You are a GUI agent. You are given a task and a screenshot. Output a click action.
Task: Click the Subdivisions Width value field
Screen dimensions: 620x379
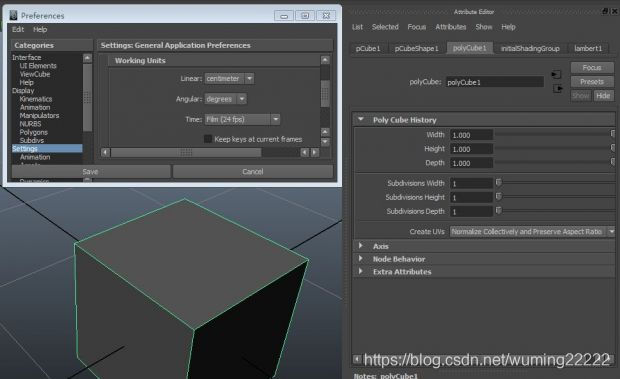point(471,183)
